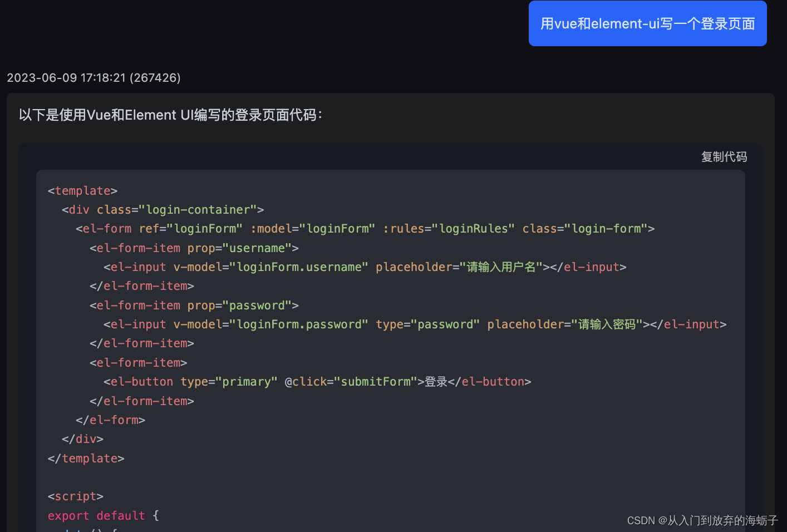Click the export default { code line

pos(104,516)
